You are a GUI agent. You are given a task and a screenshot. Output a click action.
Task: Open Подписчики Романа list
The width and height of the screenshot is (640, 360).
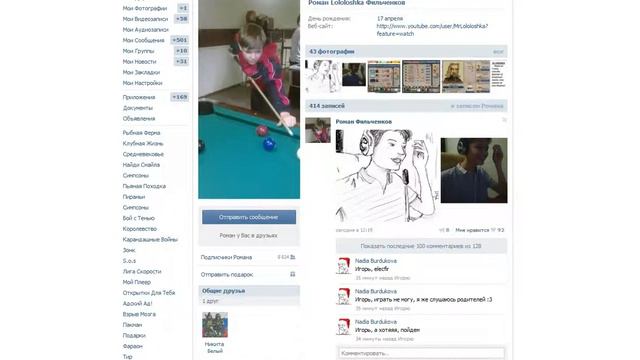(226, 257)
